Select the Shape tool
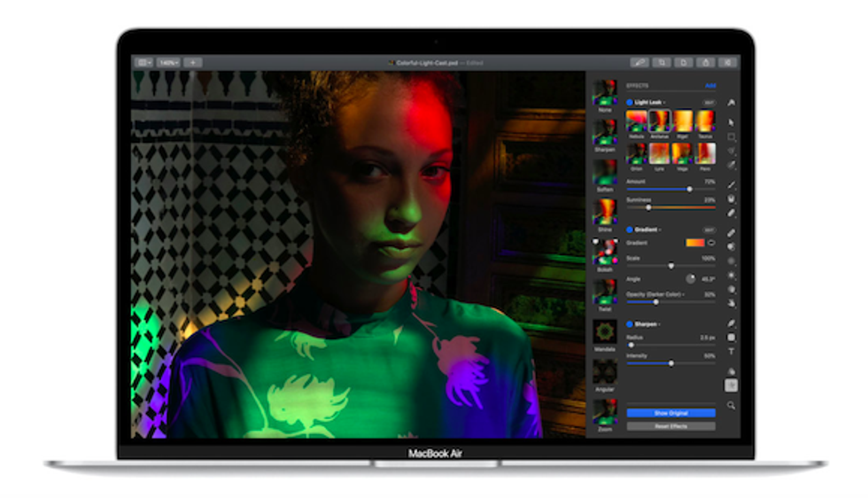 pyautogui.click(x=732, y=338)
